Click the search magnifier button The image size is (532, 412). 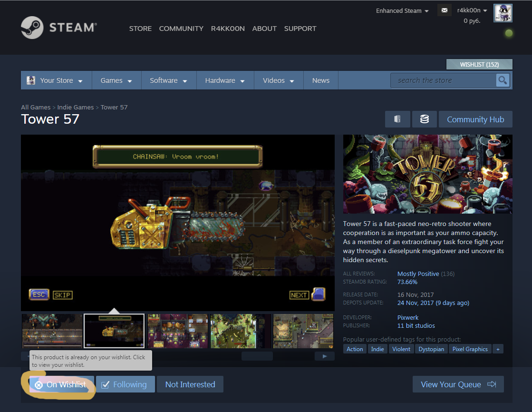503,80
